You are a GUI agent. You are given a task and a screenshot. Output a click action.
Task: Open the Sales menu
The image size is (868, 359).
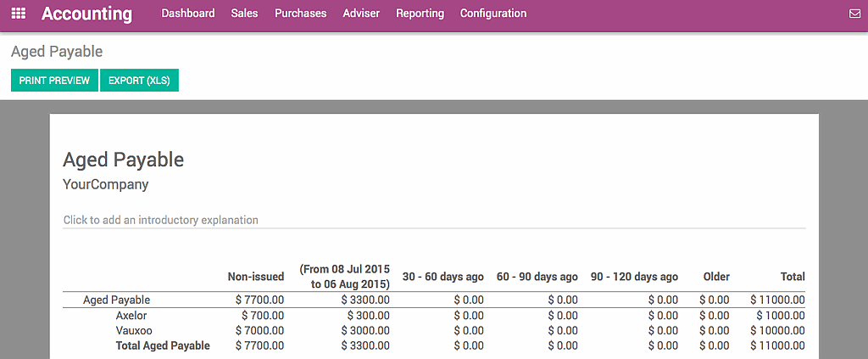coord(244,14)
